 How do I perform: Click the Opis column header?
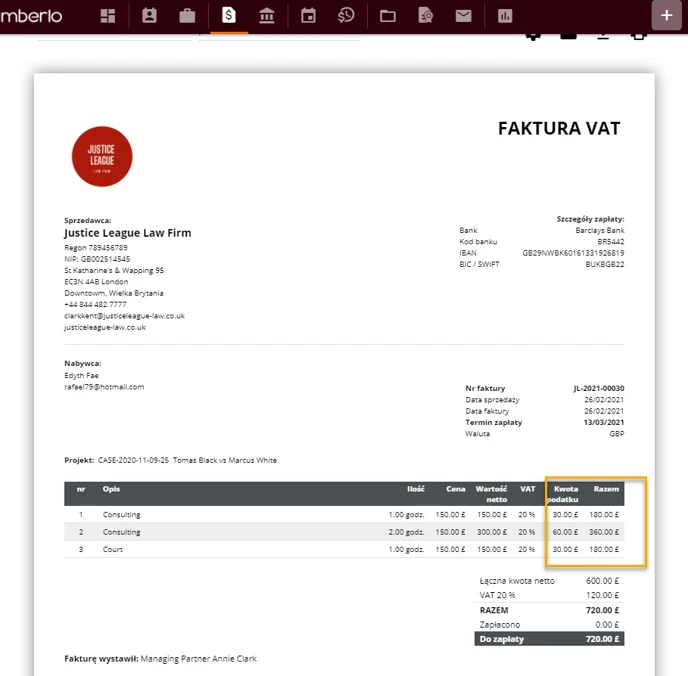[x=111, y=489]
